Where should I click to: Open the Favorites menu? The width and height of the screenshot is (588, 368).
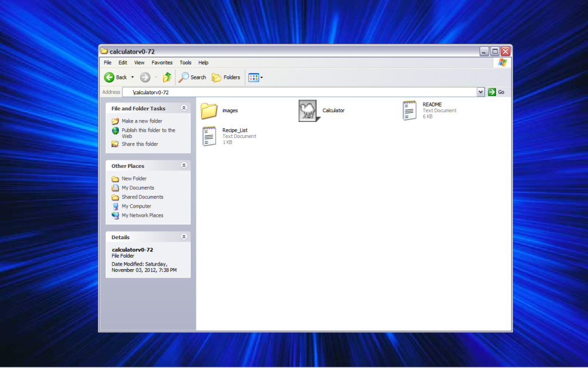click(x=162, y=63)
